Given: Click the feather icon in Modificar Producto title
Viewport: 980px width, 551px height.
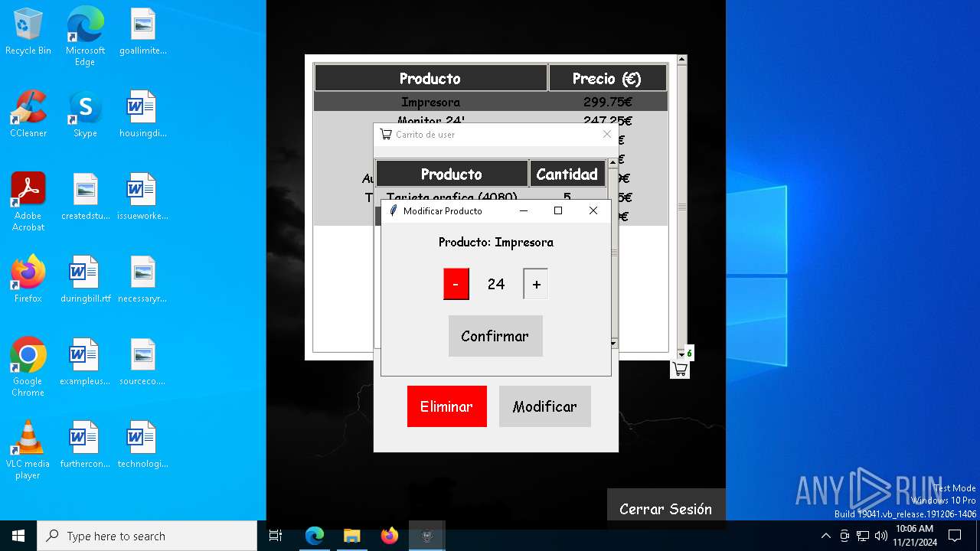Looking at the screenshot, I should [394, 210].
